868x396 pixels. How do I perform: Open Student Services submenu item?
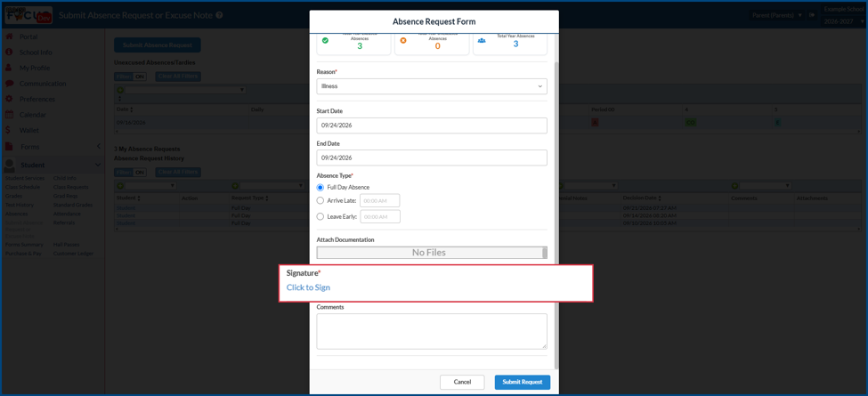tap(25, 178)
